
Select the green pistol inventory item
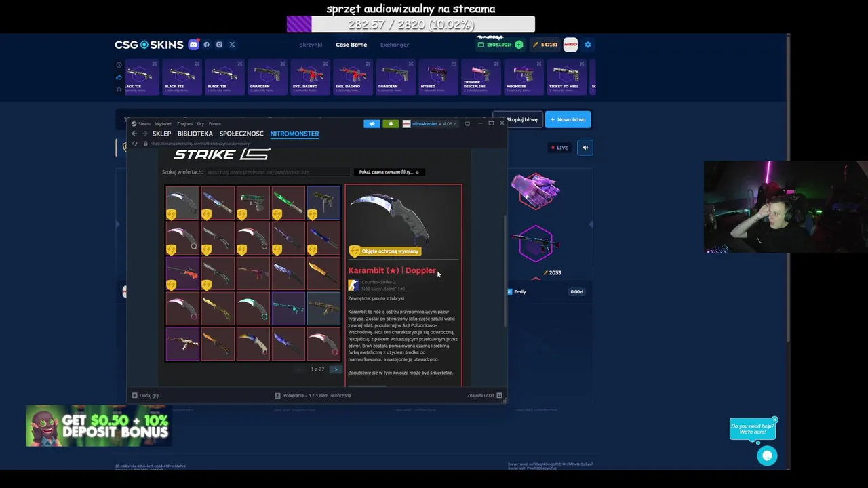click(253, 203)
